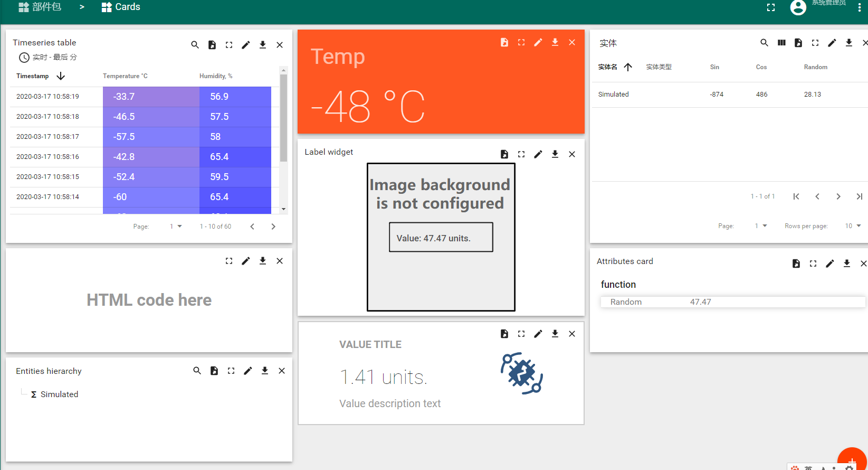Search in Entities hierarchy widget
This screenshot has height=470, width=868.
pyautogui.click(x=197, y=371)
